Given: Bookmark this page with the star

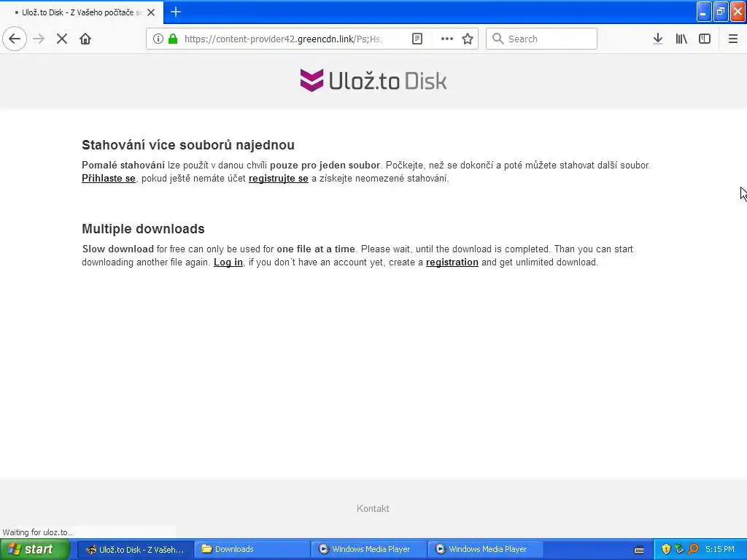Looking at the screenshot, I should pos(468,39).
